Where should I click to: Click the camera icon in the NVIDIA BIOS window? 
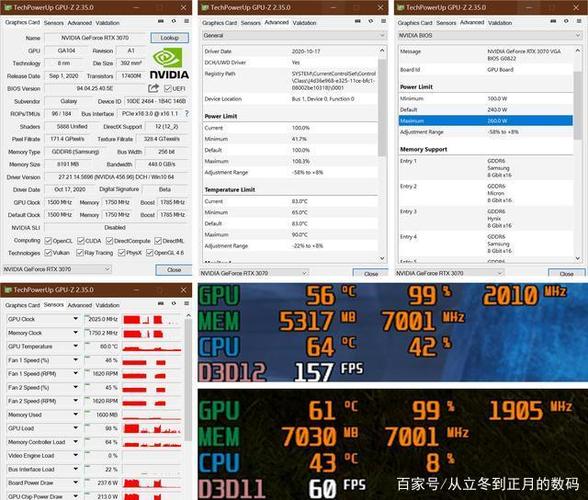pyautogui.click(x=553, y=21)
